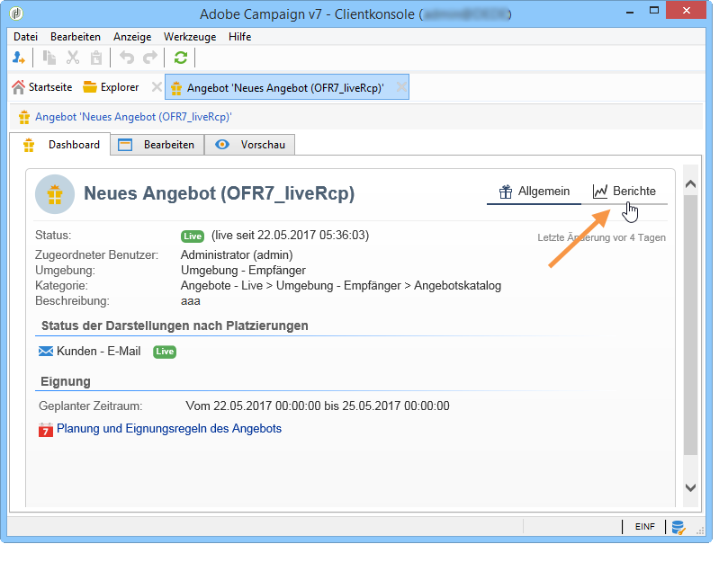
Task: Click the EINF indicator in status bar
Action: 645,527
